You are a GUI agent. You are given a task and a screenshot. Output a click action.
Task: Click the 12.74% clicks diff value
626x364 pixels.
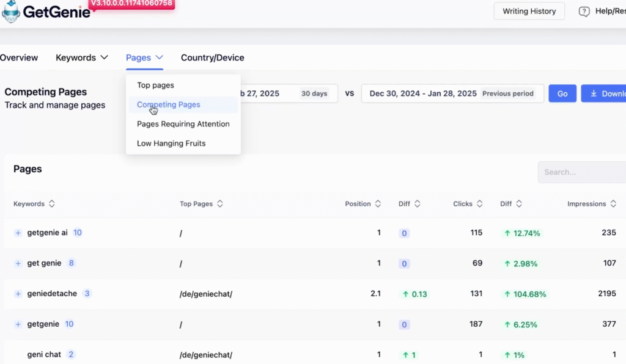(x=522, y=233)
